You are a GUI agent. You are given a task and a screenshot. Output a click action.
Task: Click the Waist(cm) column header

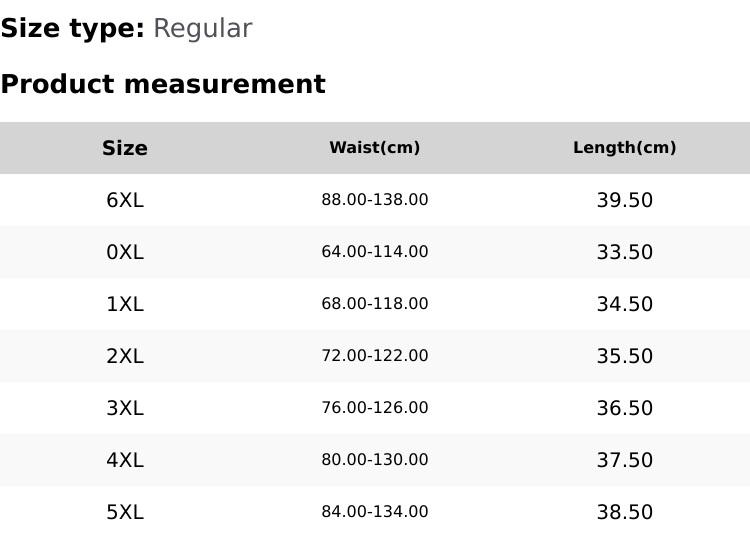pyautogui.click(x=375, y=148)
